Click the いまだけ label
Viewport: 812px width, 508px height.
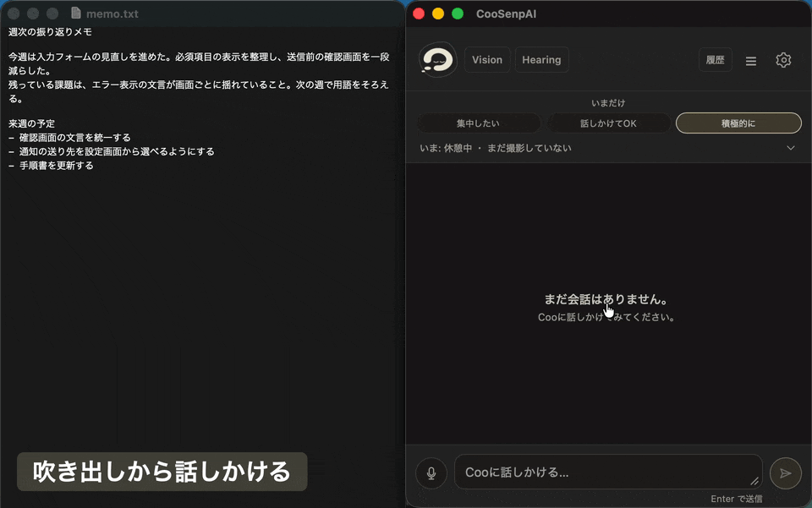(x=608, y=103)
